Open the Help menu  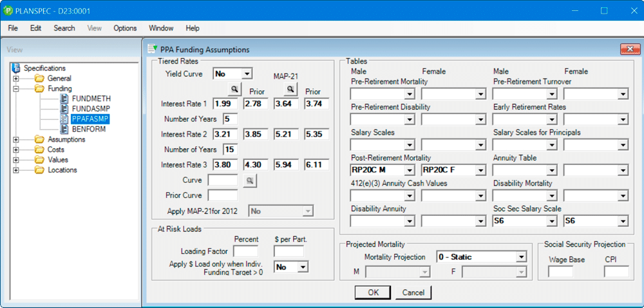tap(192, 28)
